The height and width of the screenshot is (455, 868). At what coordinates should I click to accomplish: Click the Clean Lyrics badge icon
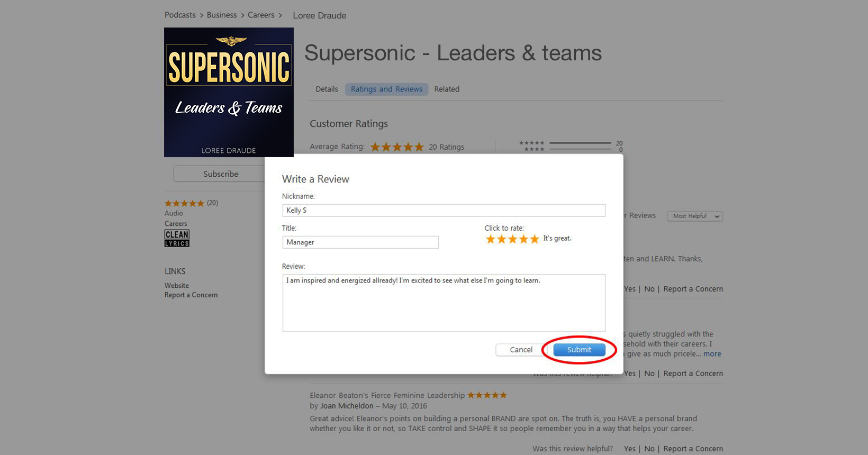pos(177,238)
